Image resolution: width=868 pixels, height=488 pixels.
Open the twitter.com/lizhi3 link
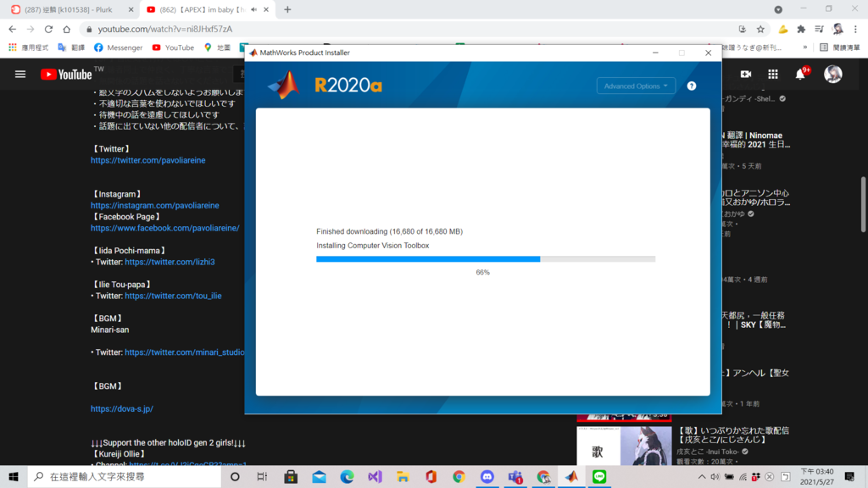[170, 262]
